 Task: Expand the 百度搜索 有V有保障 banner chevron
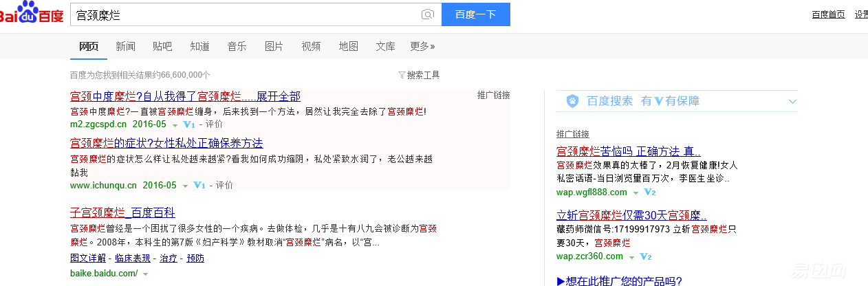(x=792, y=102)
